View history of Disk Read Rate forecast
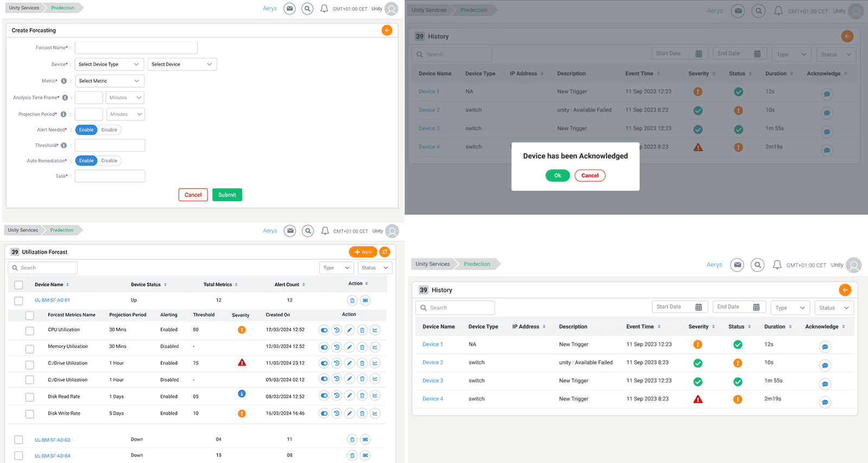The height and width of the screenshot is (463, 868). [336, 396]
